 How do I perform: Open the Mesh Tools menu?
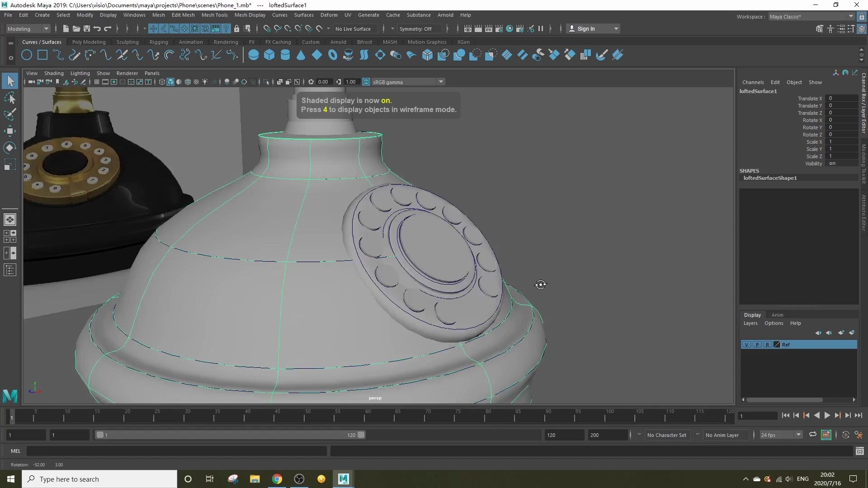(x=214, y=15)
